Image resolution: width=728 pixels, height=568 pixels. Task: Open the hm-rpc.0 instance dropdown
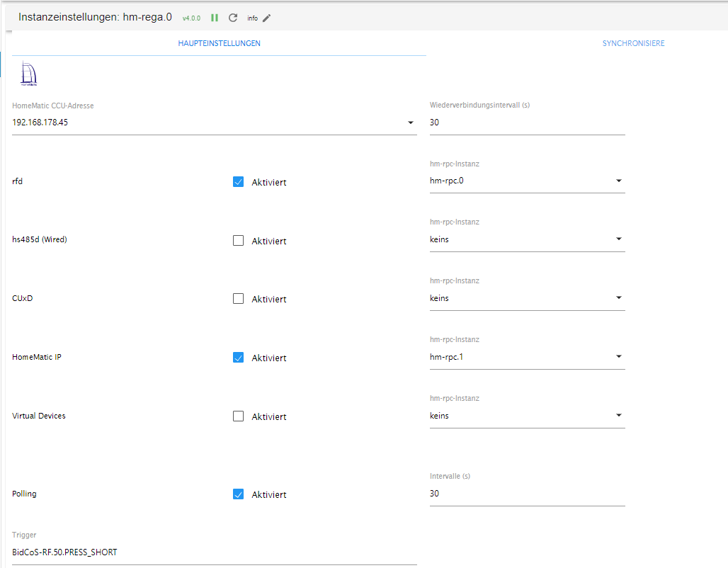point(527,181)
